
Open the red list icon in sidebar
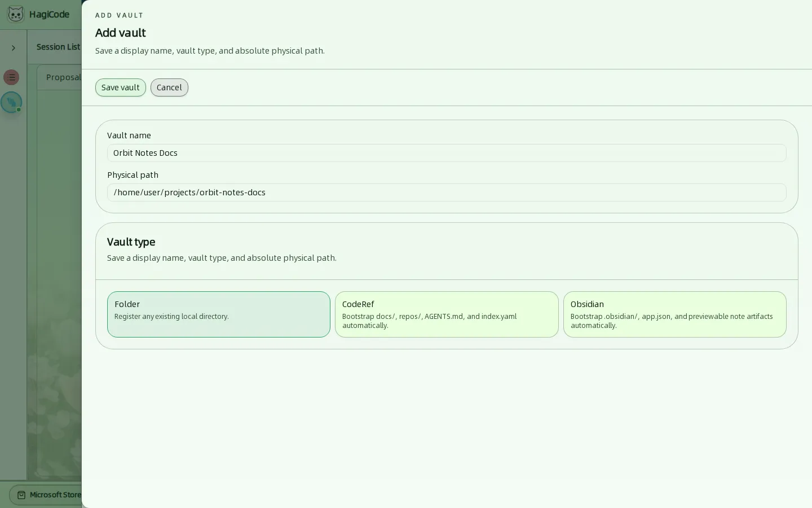(11, 77)
